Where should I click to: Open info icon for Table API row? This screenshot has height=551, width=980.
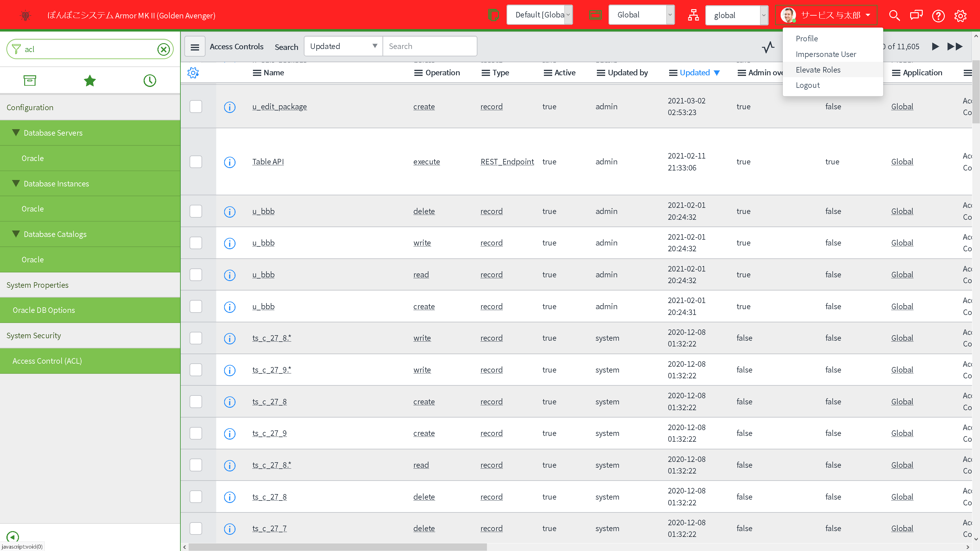(x=229, y=162)
